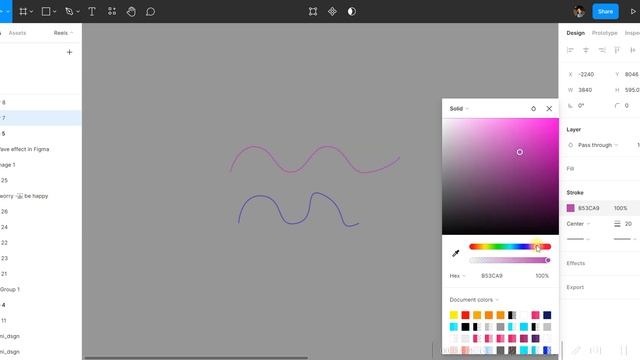Select the layer row named 8
This screenshot has width=640, height=360.
[41, 102]
